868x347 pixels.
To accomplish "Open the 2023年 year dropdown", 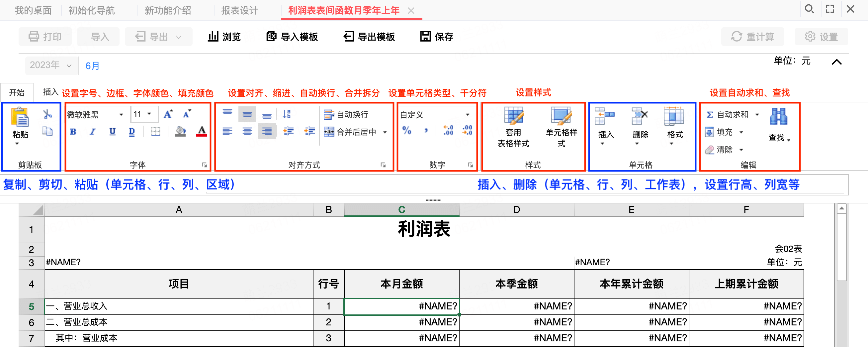I will tap(51, 65).
